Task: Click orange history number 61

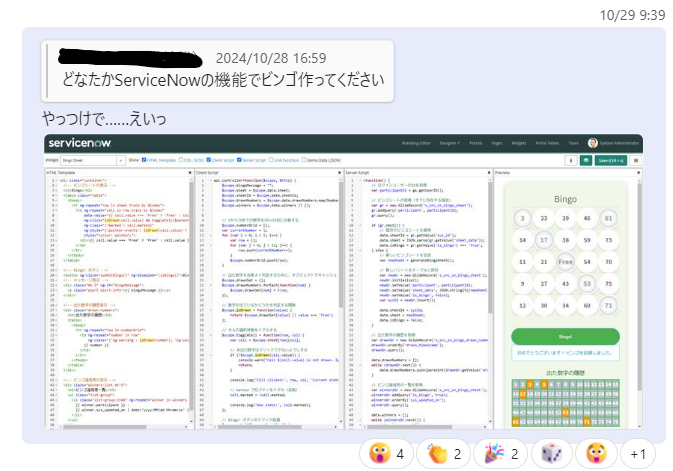Action: click(x=515, y=422)
